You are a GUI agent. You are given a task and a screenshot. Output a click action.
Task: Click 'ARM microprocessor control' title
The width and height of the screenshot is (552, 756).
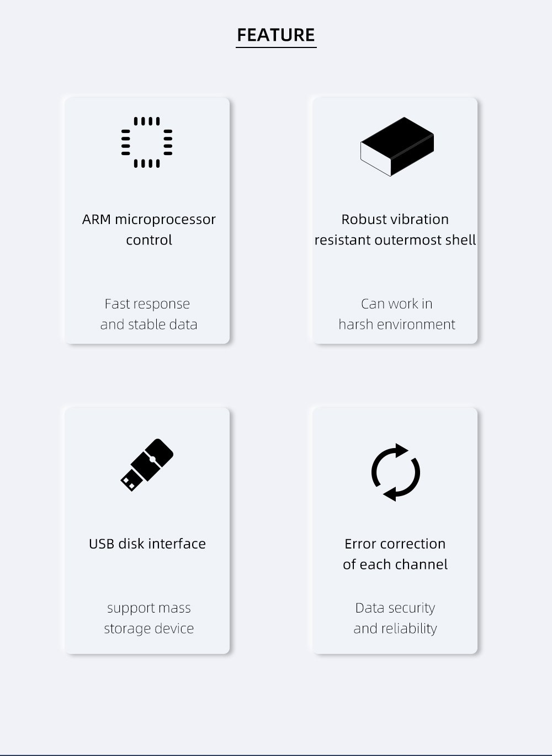click(149, 230)
